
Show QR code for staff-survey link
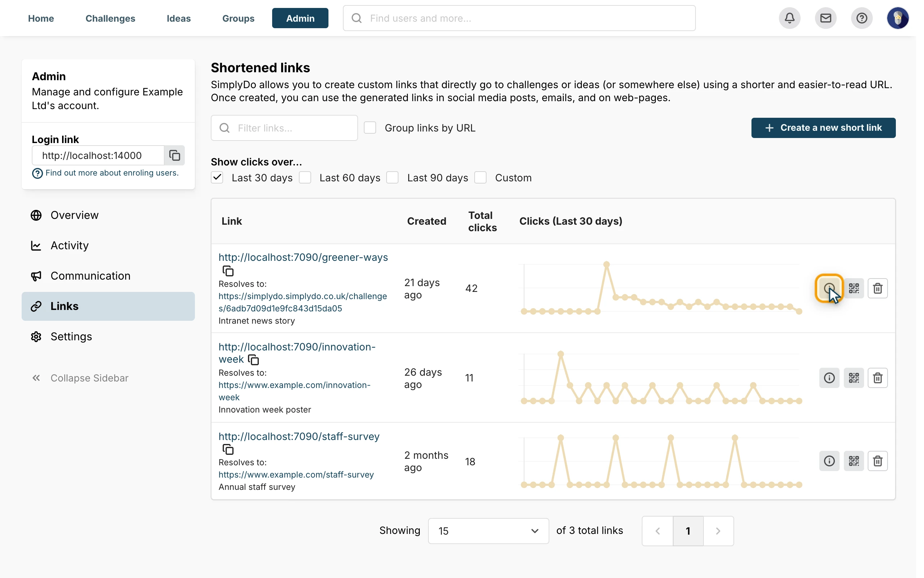click(854, 461)
